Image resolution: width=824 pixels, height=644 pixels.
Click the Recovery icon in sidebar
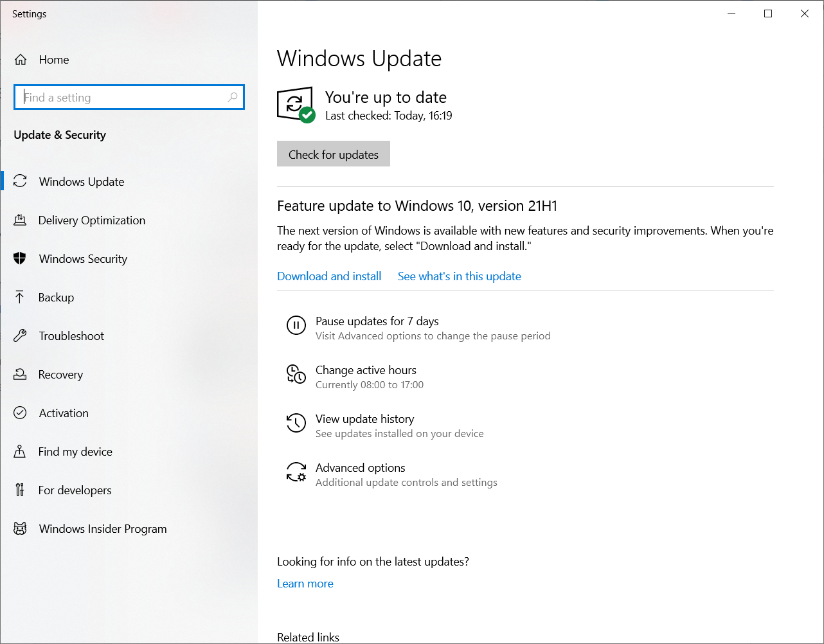(x=20, y=374)
